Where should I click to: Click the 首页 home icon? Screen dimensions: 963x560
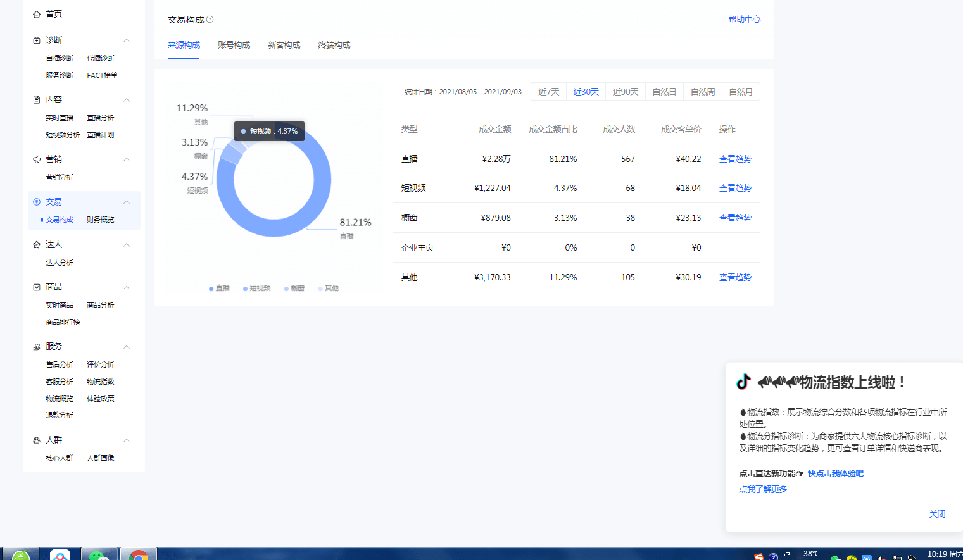coord(37,14)
